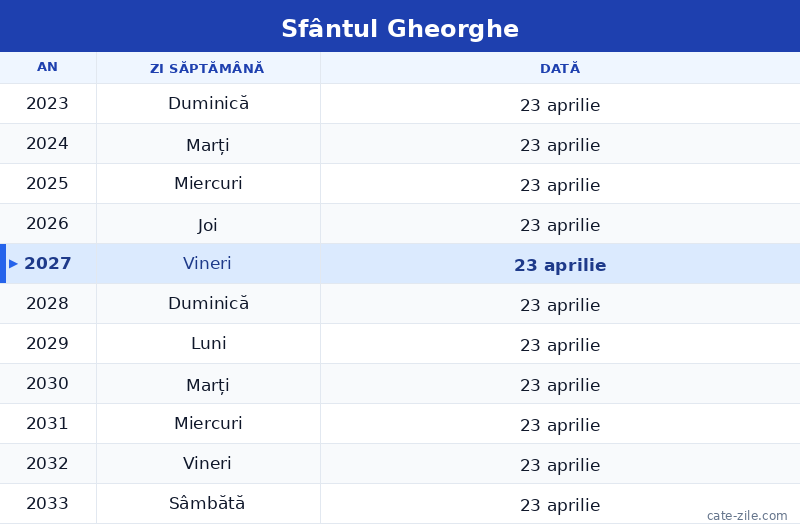
Task: Select Sâmbătă in the 2033 row
Action: (207, 503)
